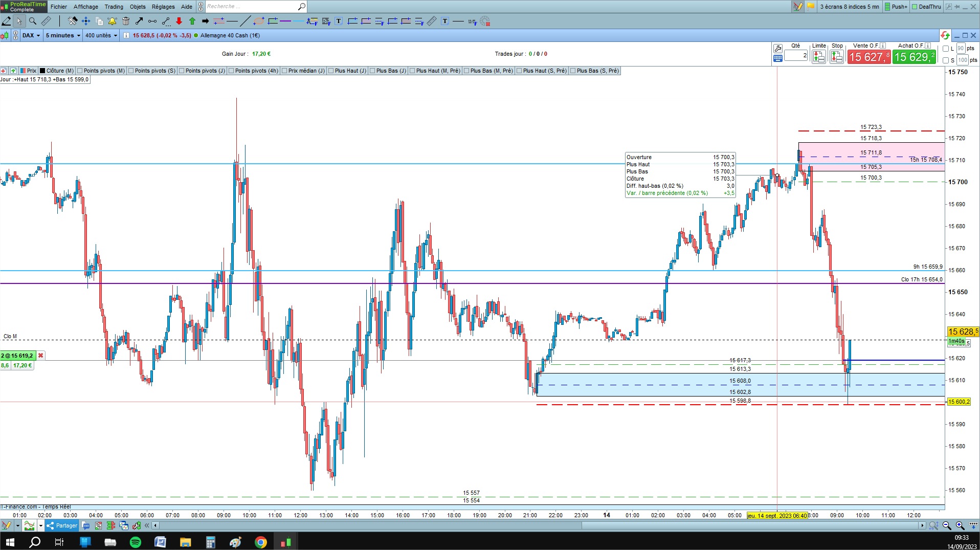Click the trash delete objects icon
Viewport: 980px width, 550px height.
[126, 21]
